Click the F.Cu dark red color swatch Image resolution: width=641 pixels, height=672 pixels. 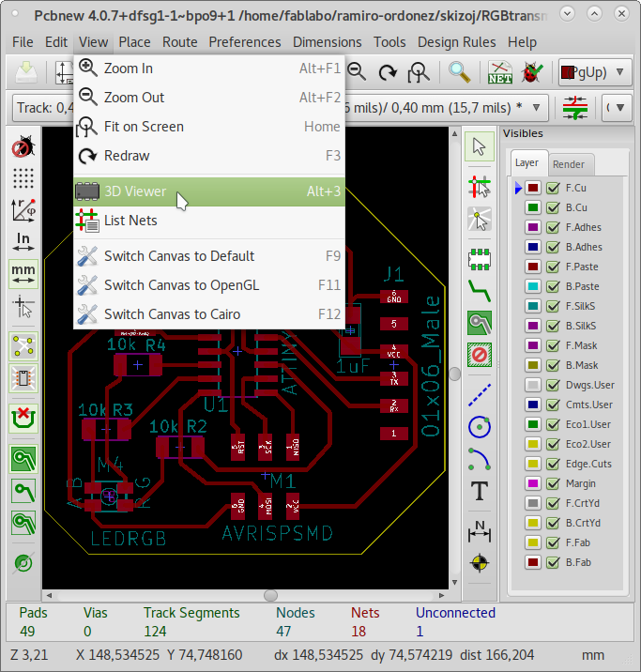(532, 188)
